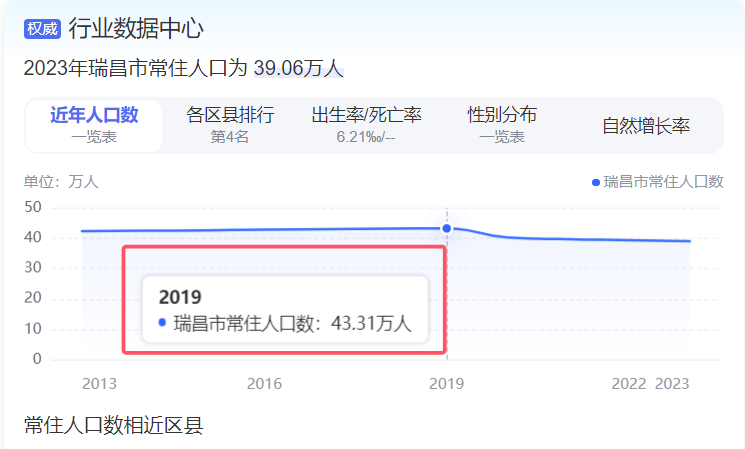Image resolution: width=745 pixels, height=449 pixels.
Task: Click the 行业数据中心 heading
Action: 136,29
